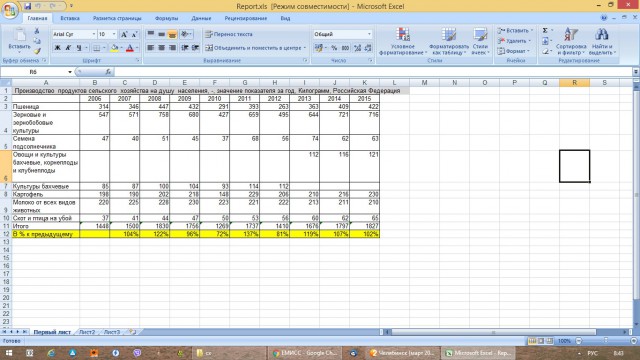This screenshot has height=360, width=640.
Task: Open Сортировка и фильтр dropdown
Action: pos(571,41)
